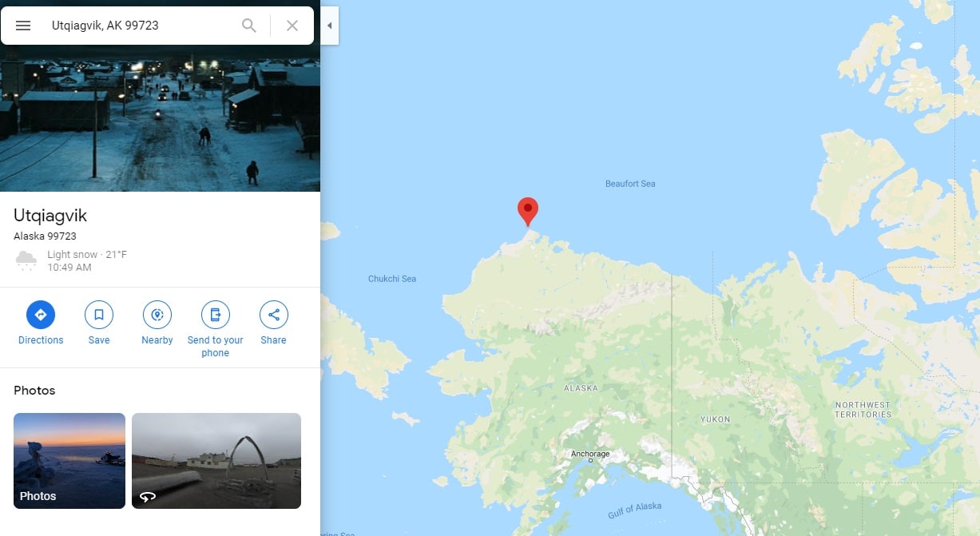Screen dimensions: 980x536
Task: Click the Send to your phone icon
Action: coord(216,315)
